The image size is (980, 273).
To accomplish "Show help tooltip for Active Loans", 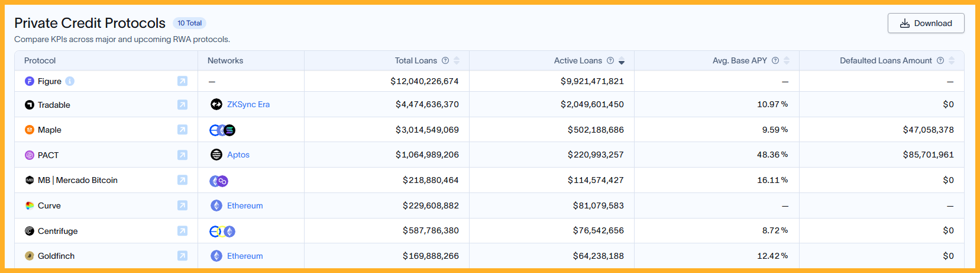I will (x=610, y=60).
